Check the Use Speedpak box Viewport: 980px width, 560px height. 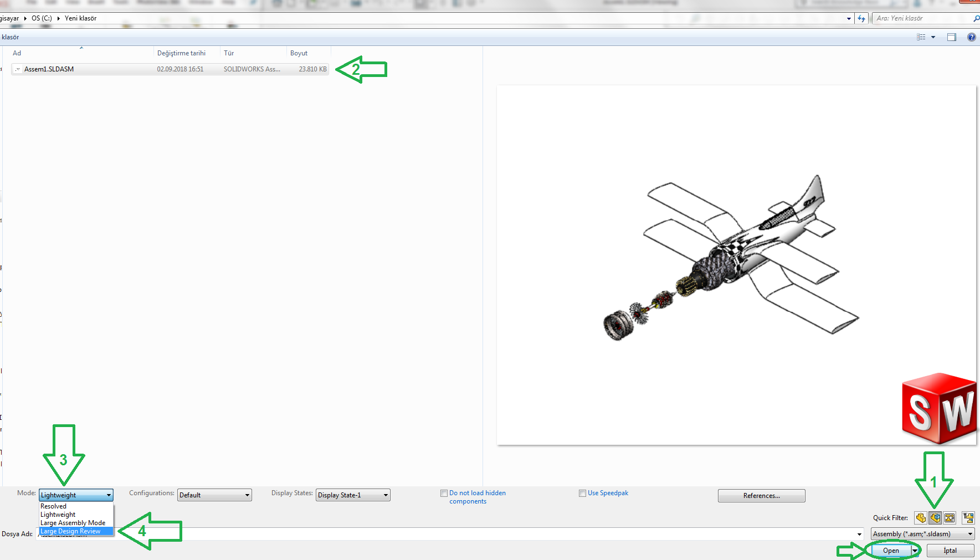point(582,493)
